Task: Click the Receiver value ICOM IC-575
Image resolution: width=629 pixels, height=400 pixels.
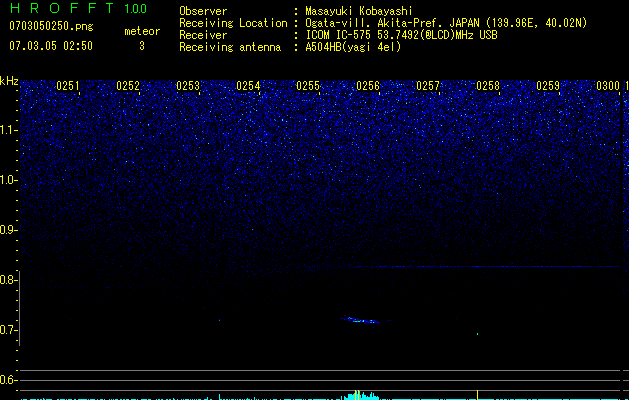Action: (x=340, y=35)
